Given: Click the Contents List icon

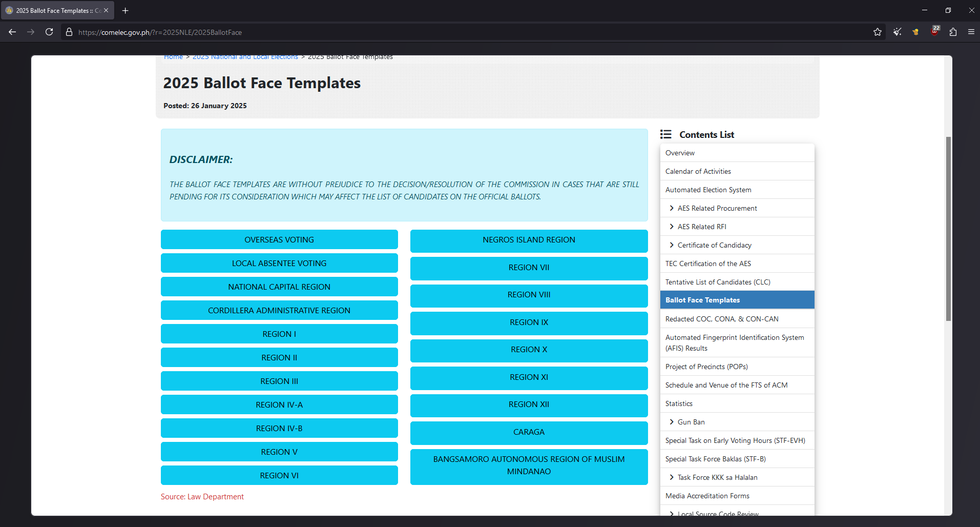Looking at the screenshot, I should 665,134.
